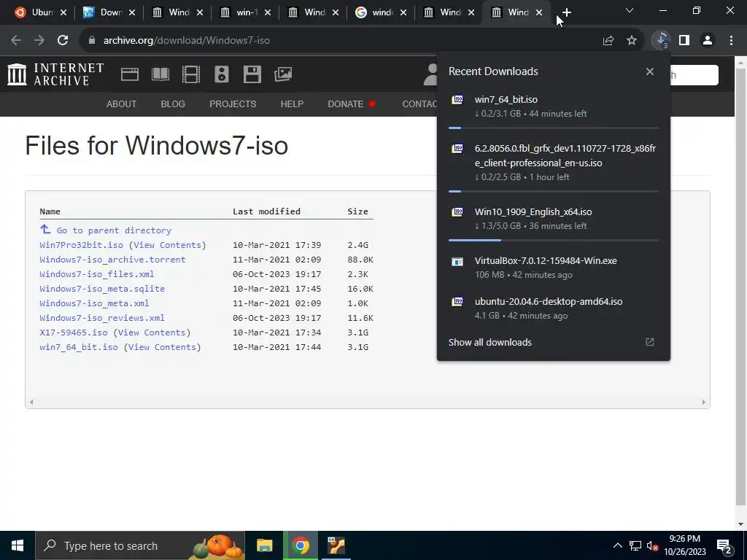Viewport: 747px width, 560px height.
Task: Open the Web (Wayback Machine) icon
Action: (x=130, y=74)
